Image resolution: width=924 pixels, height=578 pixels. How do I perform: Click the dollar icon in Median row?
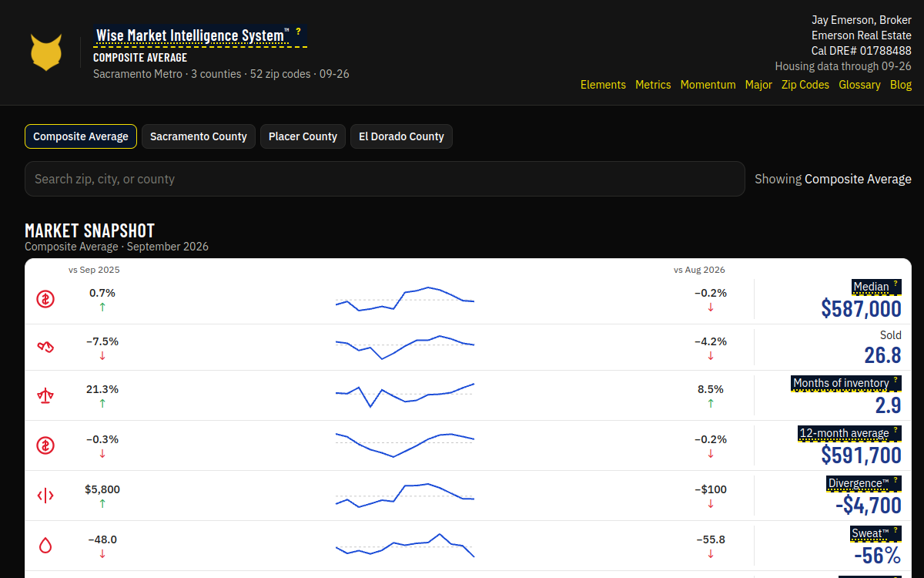[x=45, y=299]
